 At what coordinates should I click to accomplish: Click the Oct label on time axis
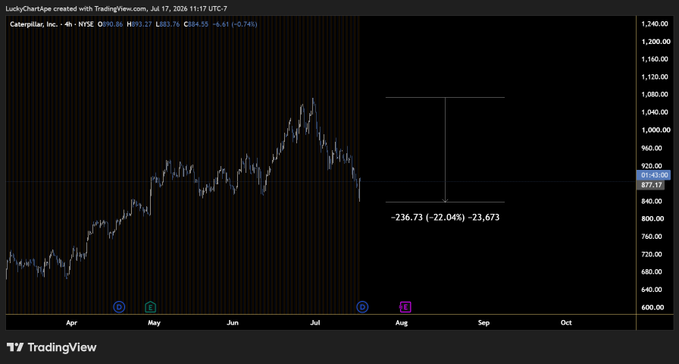point(566,322)
